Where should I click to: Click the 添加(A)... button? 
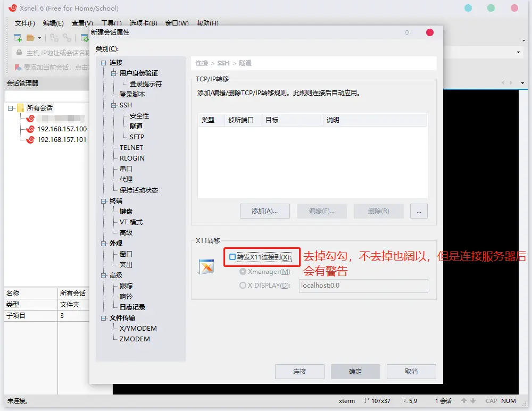click(x=264, y=211)
